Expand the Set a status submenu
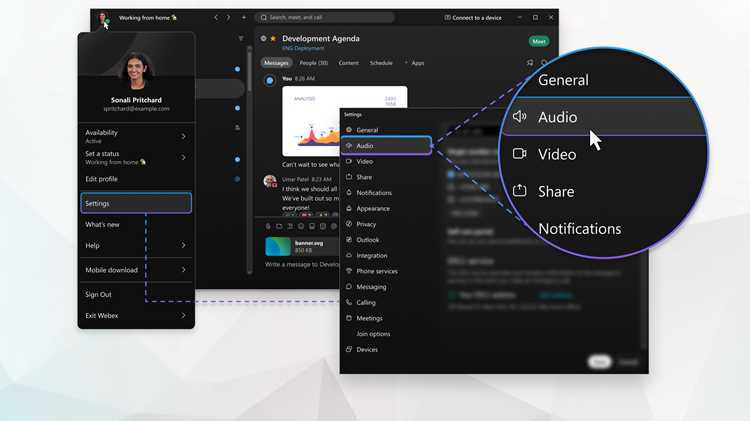Viewport: 750px width, 421px height. point(136,157)
